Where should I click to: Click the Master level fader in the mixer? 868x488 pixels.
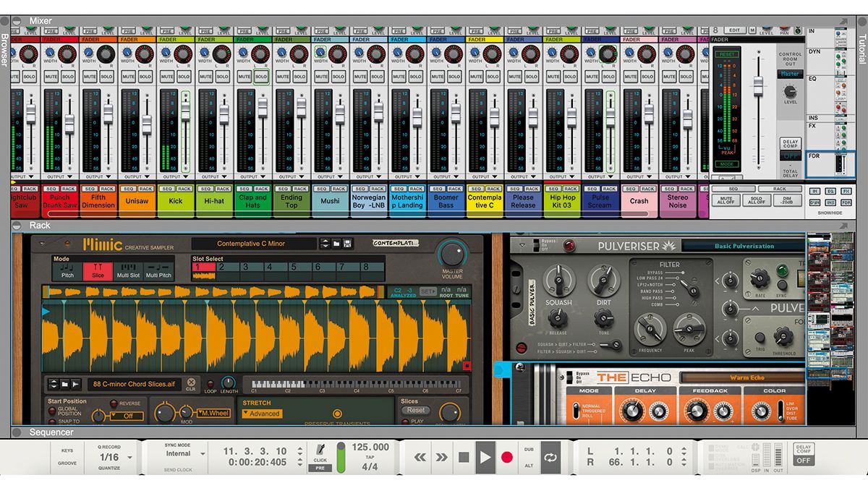[758, 87]
